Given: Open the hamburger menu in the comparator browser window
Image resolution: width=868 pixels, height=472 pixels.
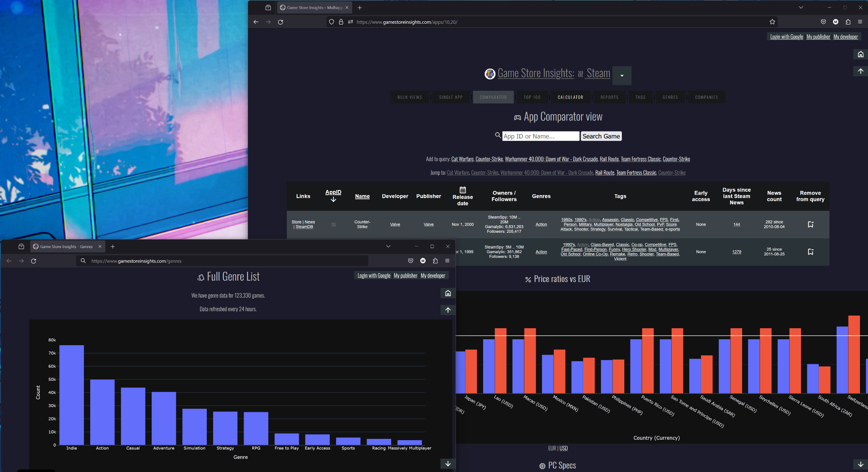Looking at the screenshot, I should coord(860,22).
